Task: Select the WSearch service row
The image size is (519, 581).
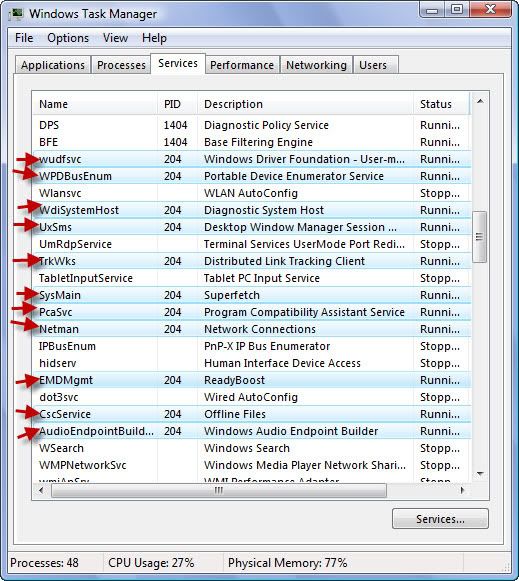Action: click(252, 448)
